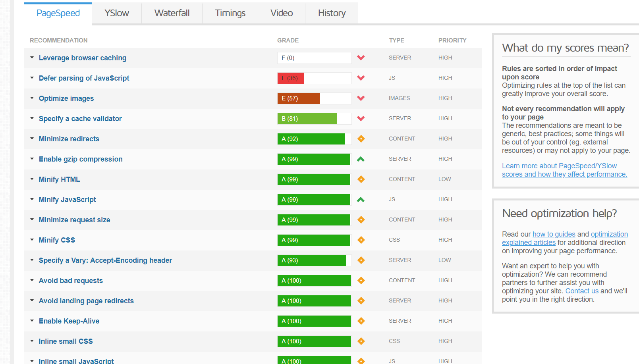Image resolution: width=639 pixels, height=364 pixels.
Task: Click the PRIORITY column header
Action: (x=452, y=40)
